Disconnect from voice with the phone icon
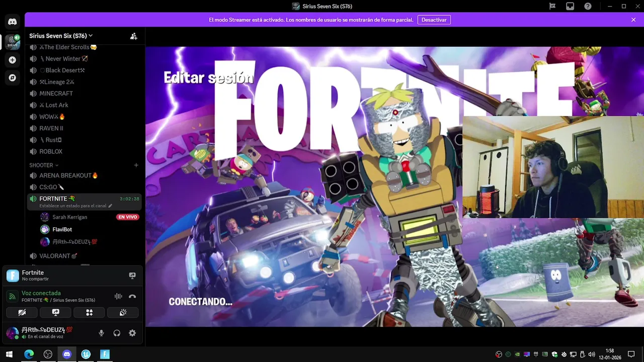The width and height of the screenshot is (644, 362). pos(132,296)
